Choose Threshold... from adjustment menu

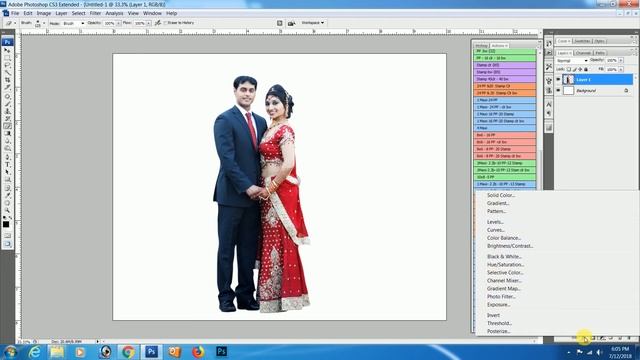[499, 323]
